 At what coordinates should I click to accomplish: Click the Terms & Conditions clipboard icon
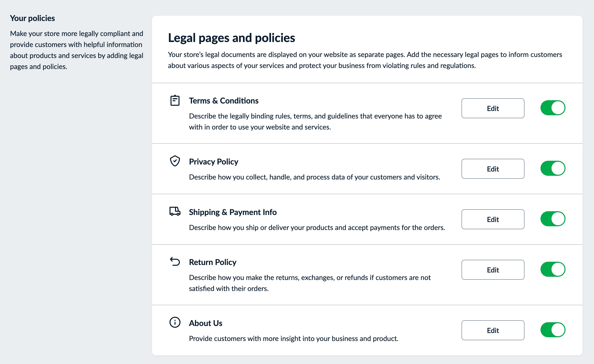pyautogui.click(x=175, y=100)
